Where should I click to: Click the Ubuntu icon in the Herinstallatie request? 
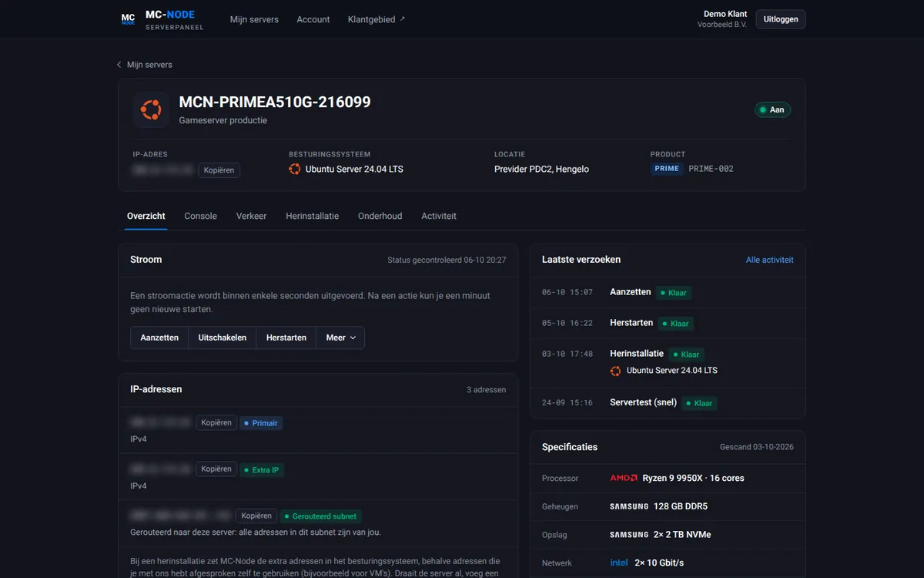(x=615, y=371)
